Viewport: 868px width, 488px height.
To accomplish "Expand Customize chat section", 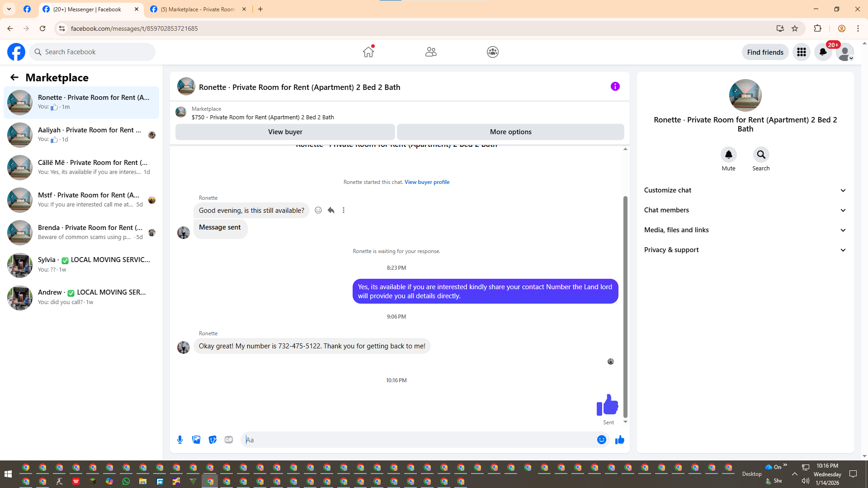I will click(x=745, y=190).
